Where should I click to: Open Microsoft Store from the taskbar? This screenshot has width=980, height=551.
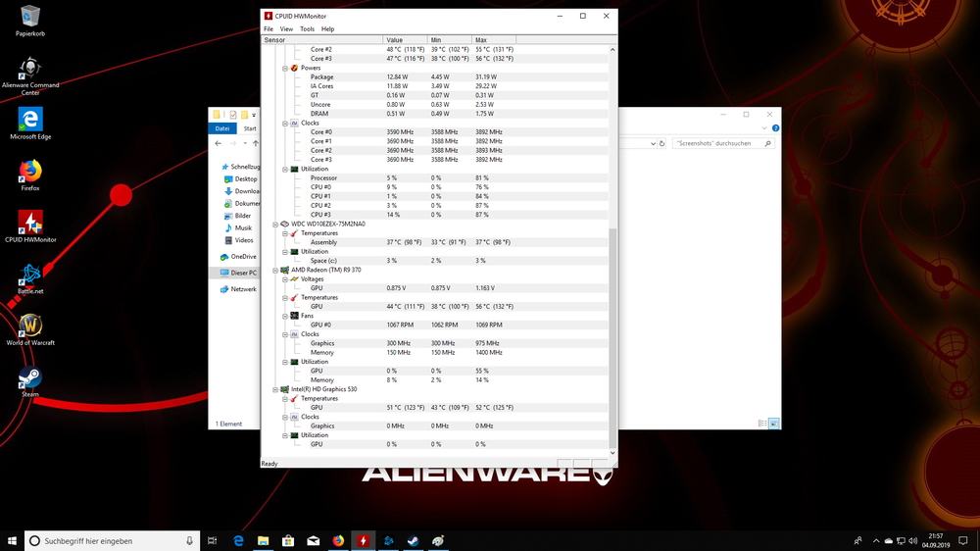point(288,540)
